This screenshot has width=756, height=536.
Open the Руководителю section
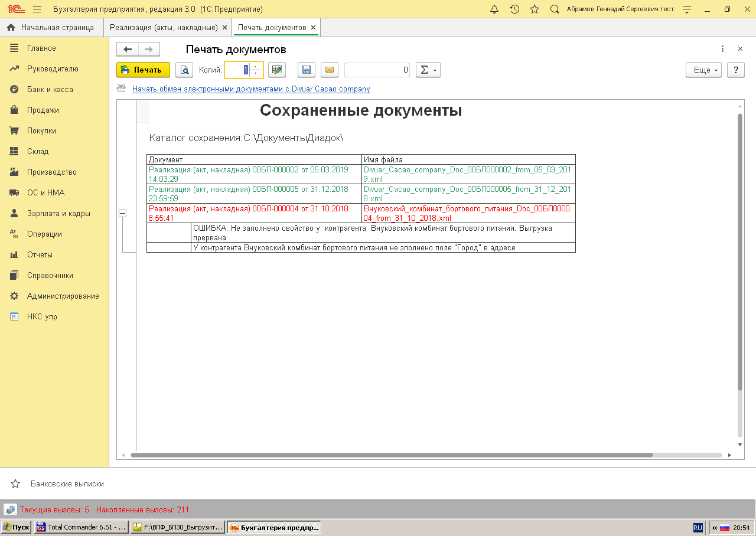pyautogui.click(x=54, y=69)
